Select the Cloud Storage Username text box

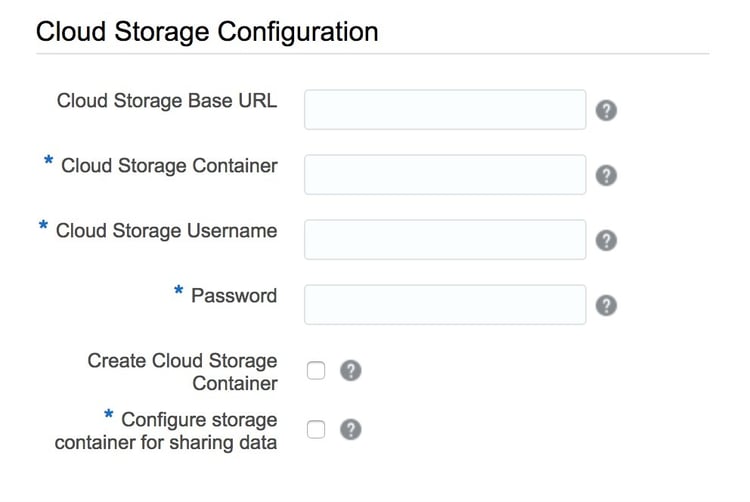pyautogui.click(x=445, y=240)
